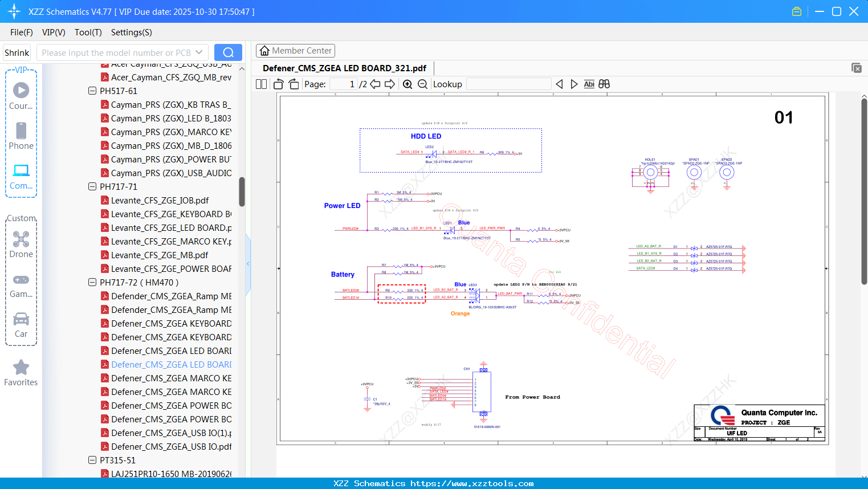Click the Shrink button
This screenshot has height=489, width=868.
(17, 52)
